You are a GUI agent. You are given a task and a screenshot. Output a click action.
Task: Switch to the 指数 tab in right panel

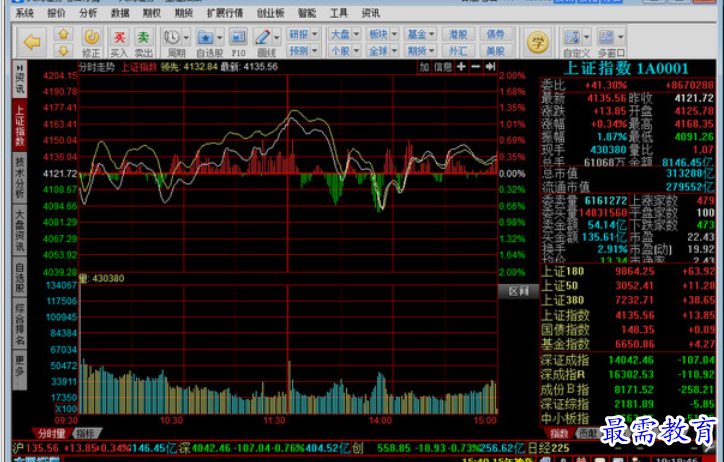[x=559, y=433]
